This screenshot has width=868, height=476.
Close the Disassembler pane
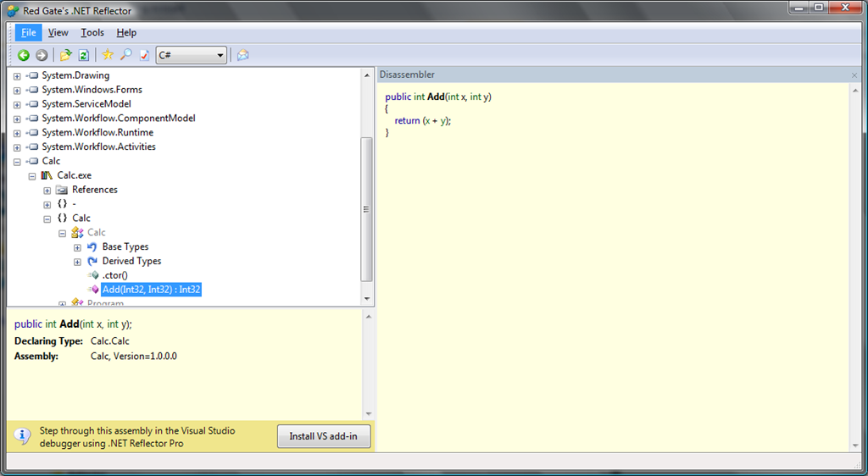(854, 75)
